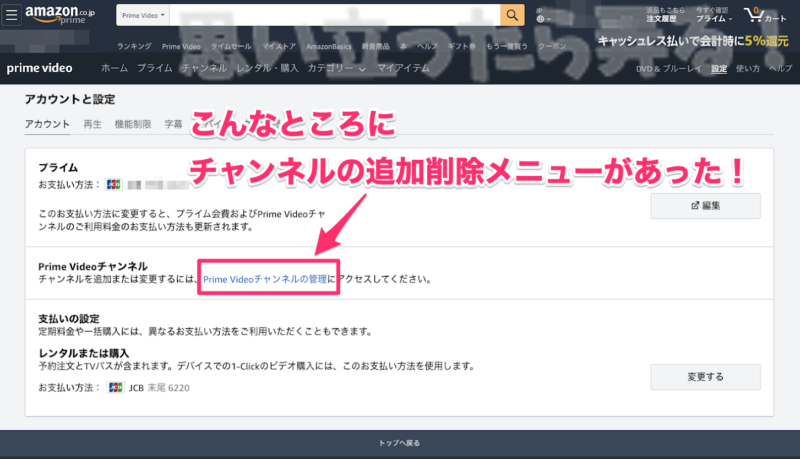Open the ヘルプ link in top nav row

(427, 46)
